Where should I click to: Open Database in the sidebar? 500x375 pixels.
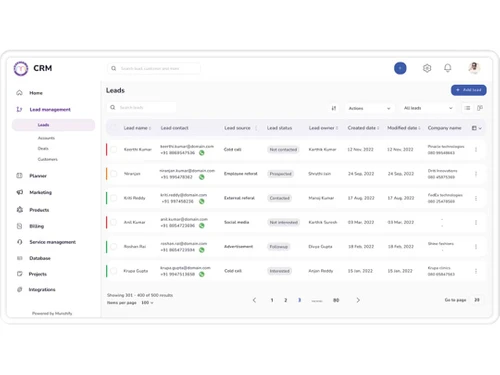(x=40, y=258)
